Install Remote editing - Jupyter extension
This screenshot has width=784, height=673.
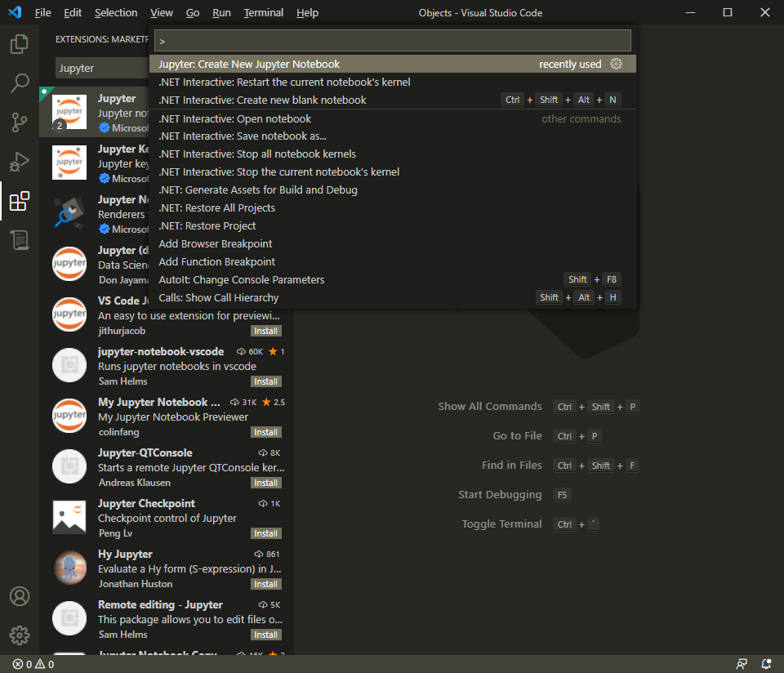tap(266, 635)
